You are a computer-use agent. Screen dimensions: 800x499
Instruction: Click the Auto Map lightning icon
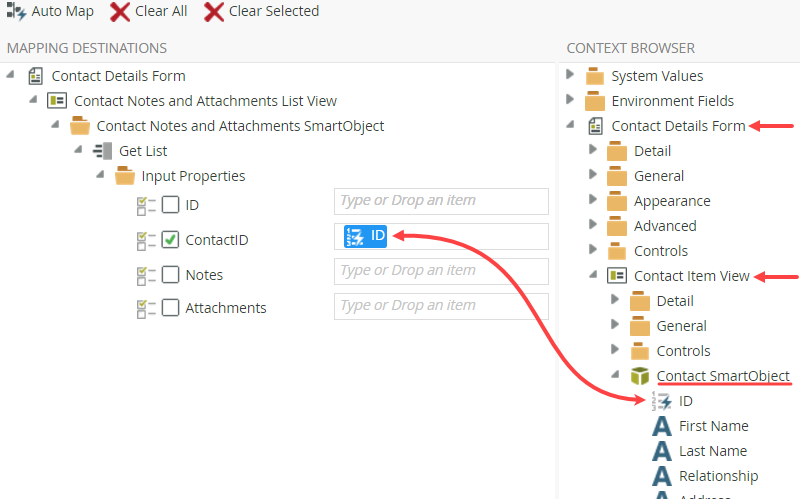point(16,12)
